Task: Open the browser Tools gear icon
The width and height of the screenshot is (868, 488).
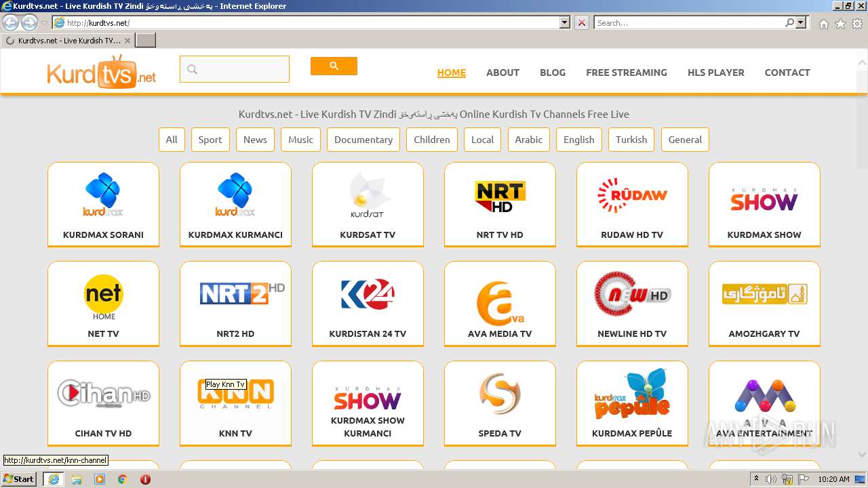Action: point(857,23)
